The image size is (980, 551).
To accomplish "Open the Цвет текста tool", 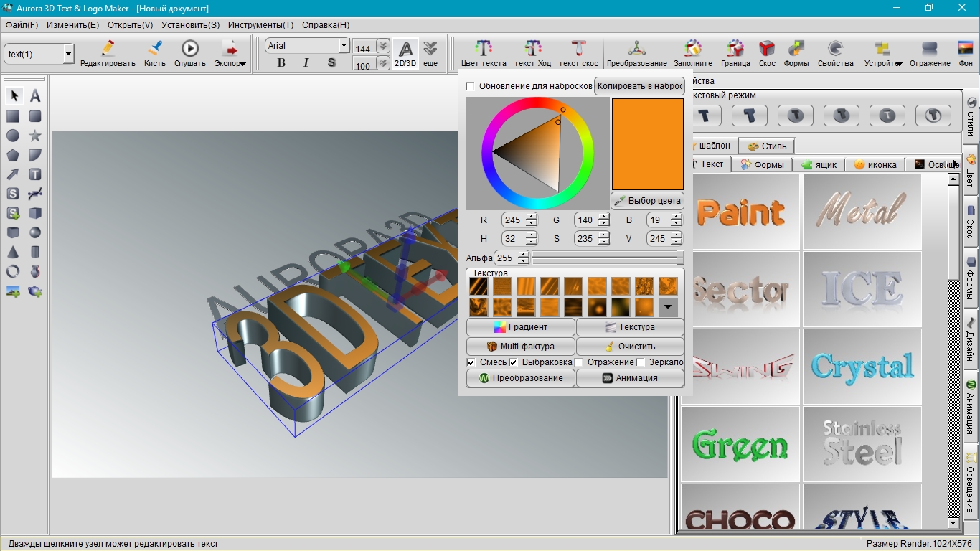I will pos(484,50).
